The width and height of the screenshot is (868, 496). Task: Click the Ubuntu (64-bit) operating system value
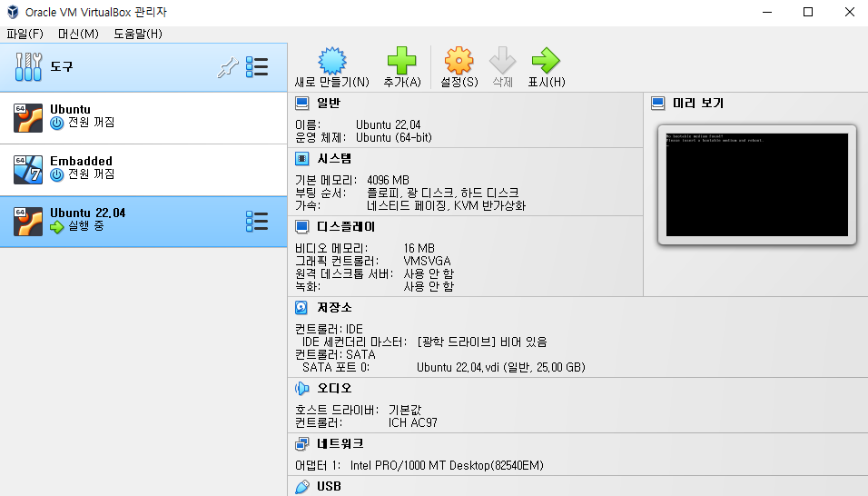393,137
